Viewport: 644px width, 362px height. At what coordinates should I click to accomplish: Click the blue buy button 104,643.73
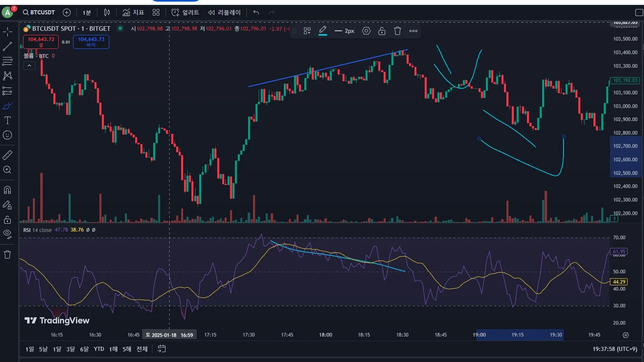[91, 41]
